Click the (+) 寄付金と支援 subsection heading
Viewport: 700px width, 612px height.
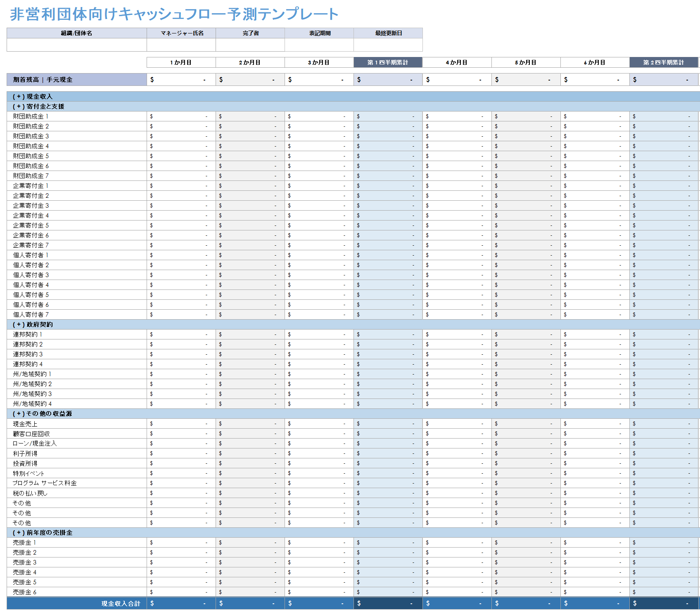(x=38, y=107)
